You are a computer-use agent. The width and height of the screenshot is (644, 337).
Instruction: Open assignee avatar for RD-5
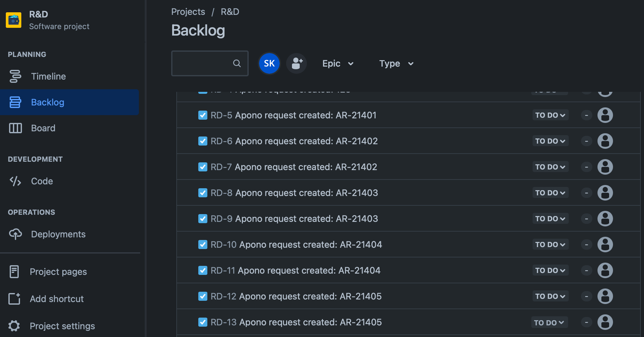605,115
